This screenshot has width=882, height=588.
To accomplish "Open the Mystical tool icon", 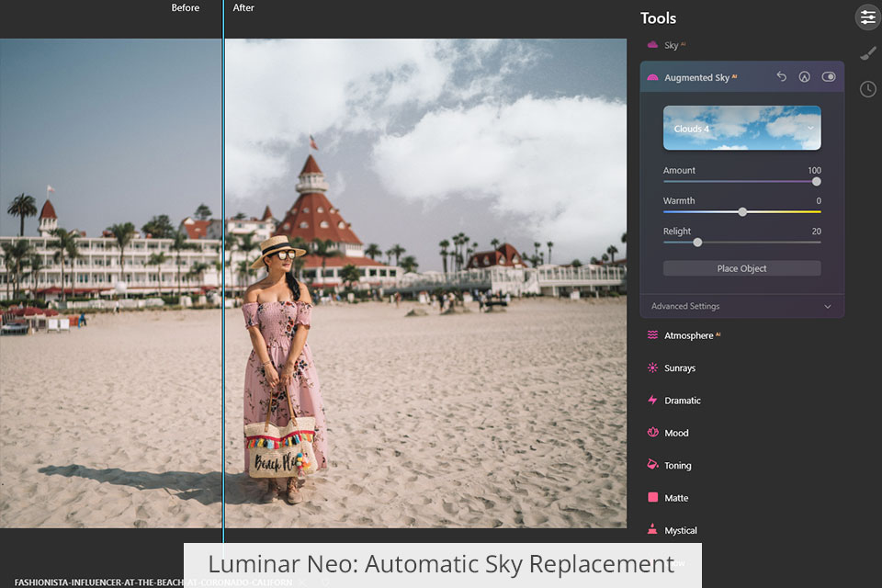I will click(x=652, y=529).
